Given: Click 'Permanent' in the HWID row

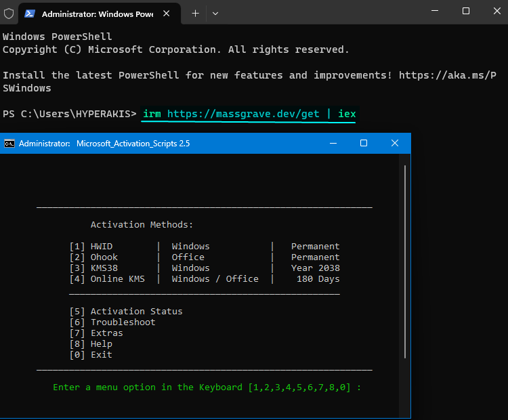Looking at the screenshot, I should [315, 247].
